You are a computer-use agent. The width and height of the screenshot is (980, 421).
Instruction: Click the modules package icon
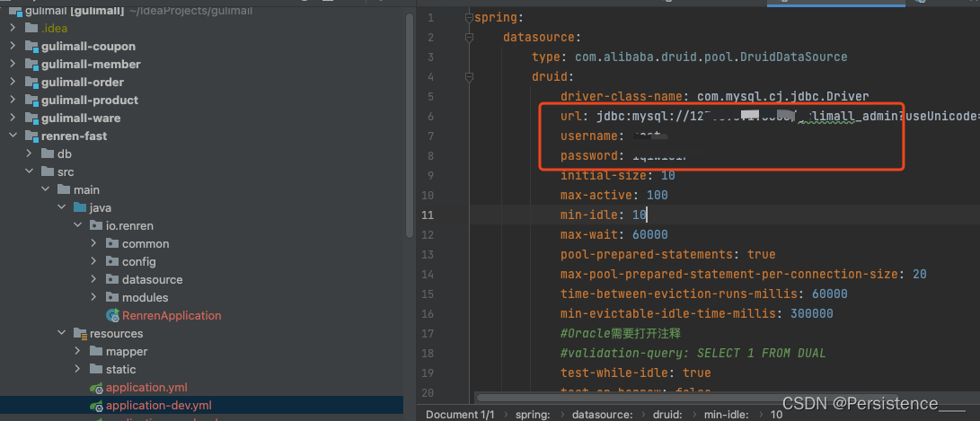112,297
